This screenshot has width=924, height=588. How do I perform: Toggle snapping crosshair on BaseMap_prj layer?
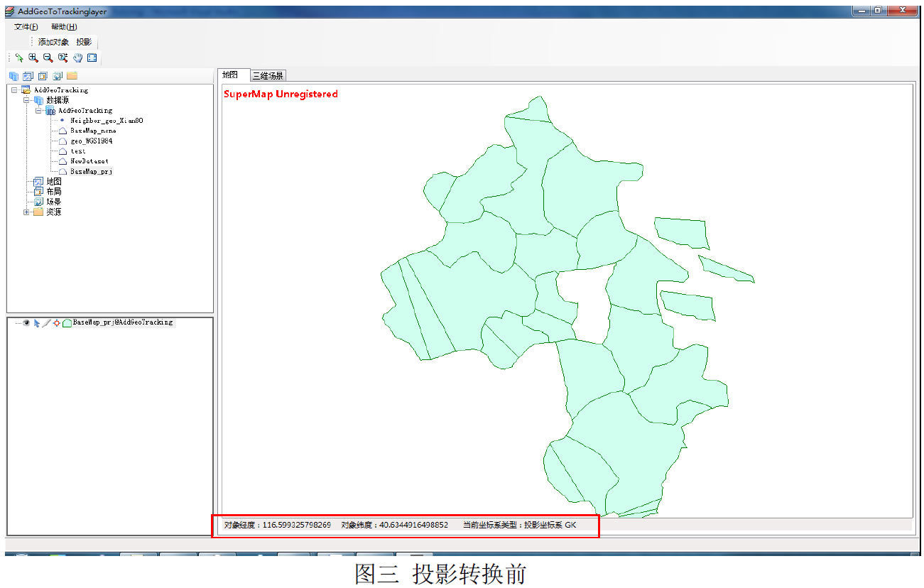[x=57, y=322]
